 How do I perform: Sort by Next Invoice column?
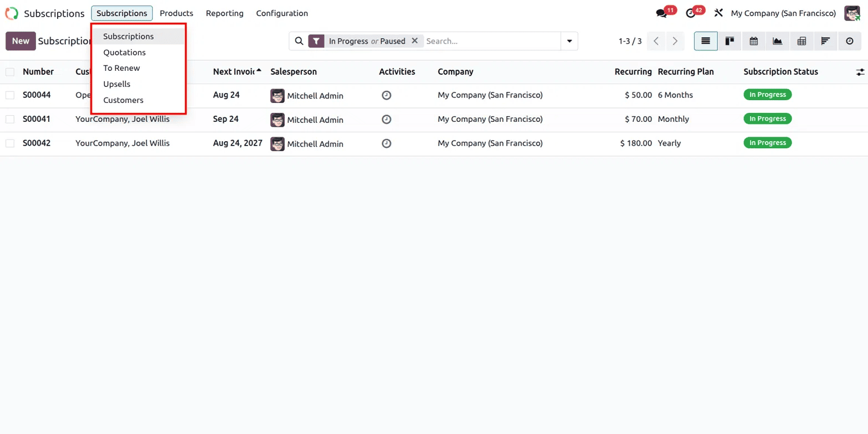(237, 72)
